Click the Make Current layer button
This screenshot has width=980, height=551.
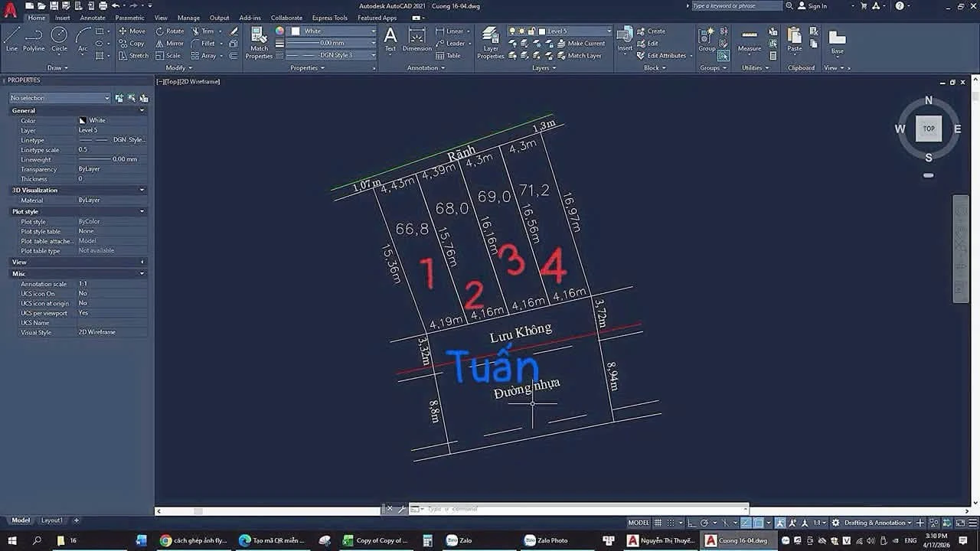point(581,44)
